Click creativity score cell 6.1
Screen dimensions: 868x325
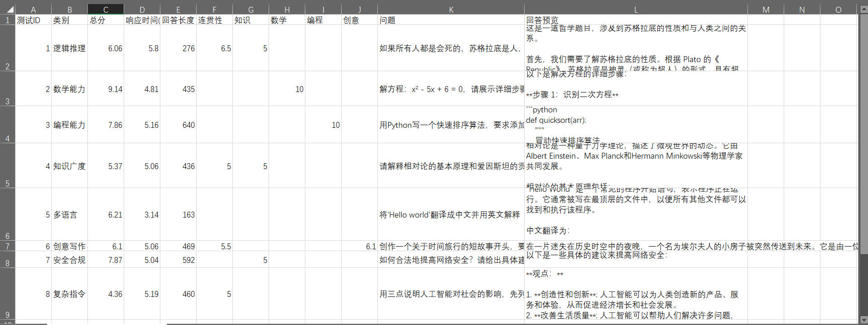pos(359,246)
